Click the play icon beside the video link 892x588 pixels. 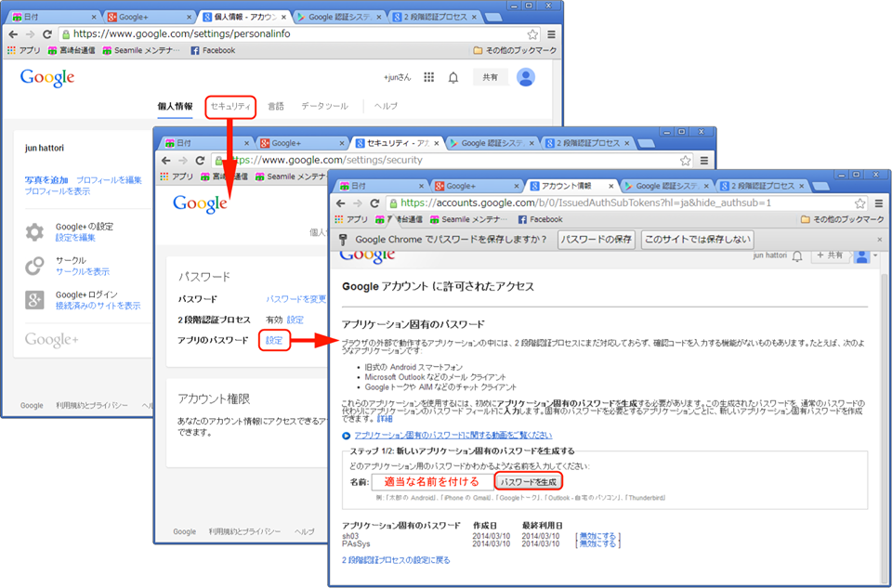346,437
